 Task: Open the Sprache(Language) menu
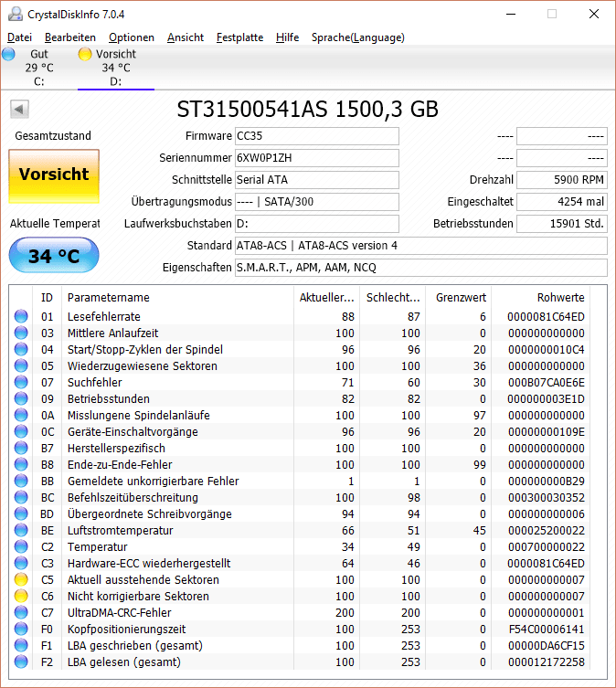tap(358, 37)
